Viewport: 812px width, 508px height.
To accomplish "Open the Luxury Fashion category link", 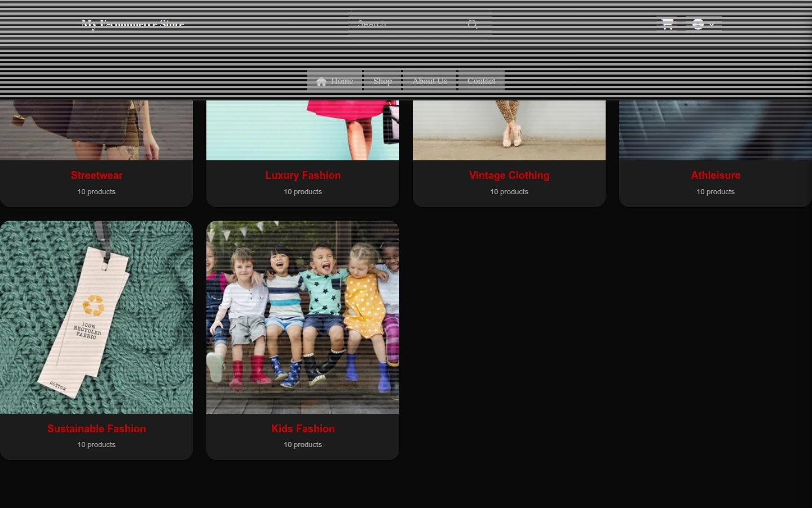I will coord(303,176).
